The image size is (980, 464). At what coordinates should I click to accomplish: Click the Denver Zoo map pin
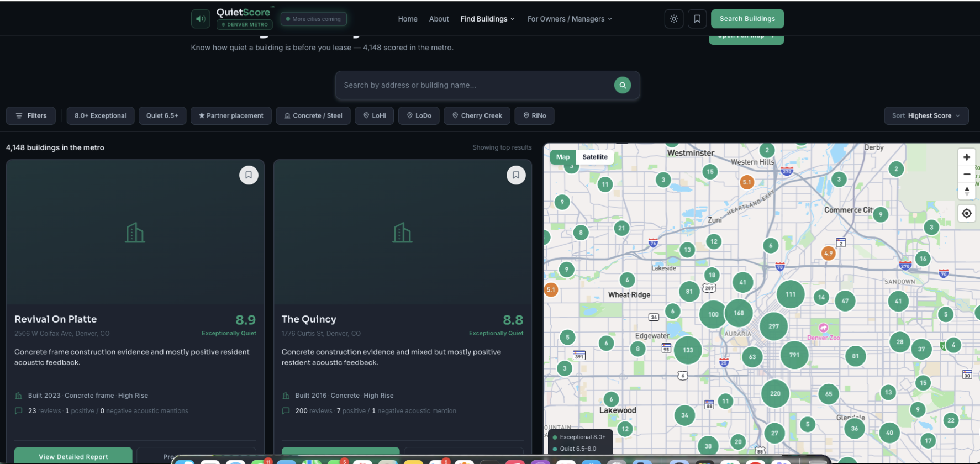pyautogui.click(x=823, y=328)
